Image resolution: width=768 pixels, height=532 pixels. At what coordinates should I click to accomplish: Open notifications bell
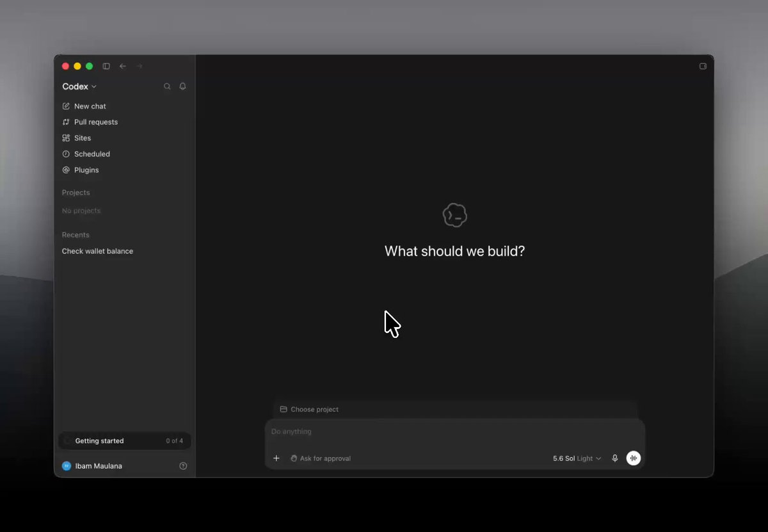click(x=182, y=86)
